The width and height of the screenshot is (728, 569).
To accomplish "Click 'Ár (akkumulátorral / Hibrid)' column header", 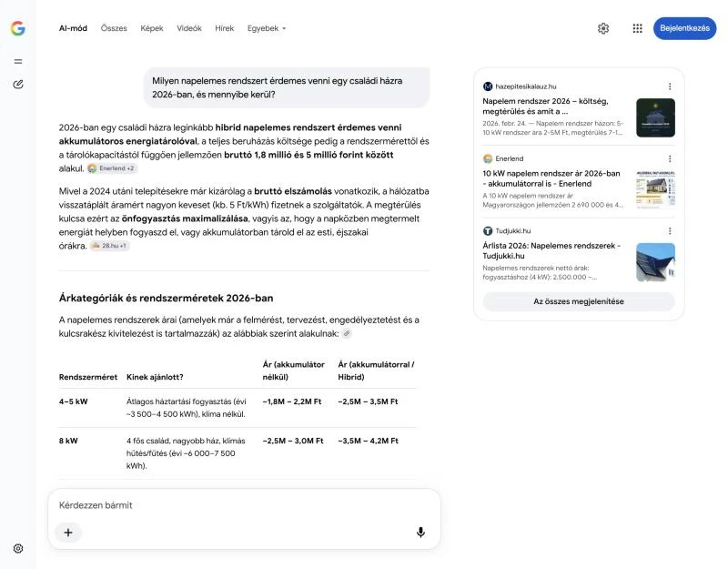I will [376, 371].
